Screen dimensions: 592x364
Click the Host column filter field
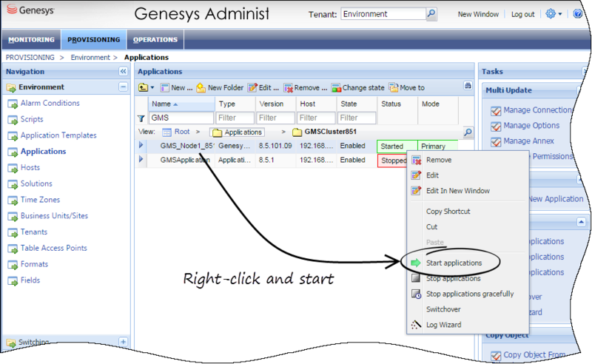click(x=316, y=118)
